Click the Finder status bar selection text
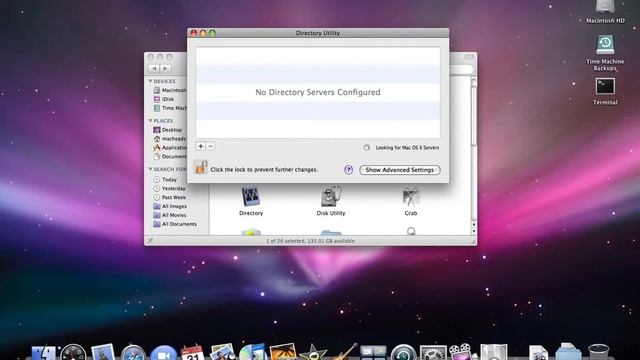Viewport: 640px width, 360px height. coord(310,241)
